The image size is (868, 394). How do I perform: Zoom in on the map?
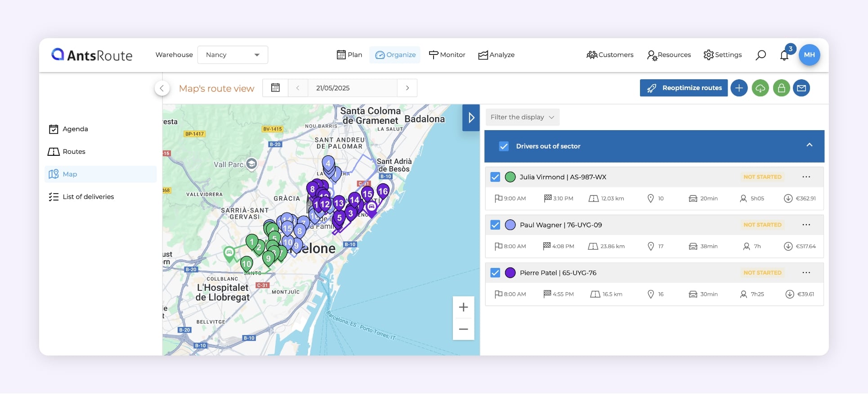pyautogui.click(x=463, y=308)
